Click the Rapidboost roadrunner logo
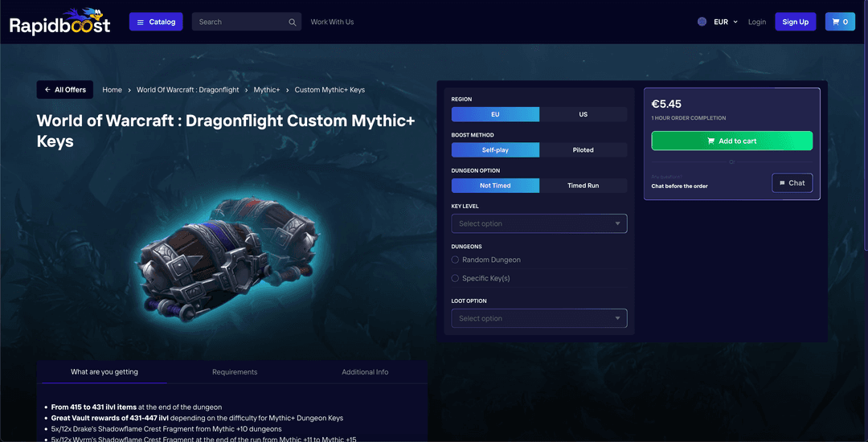This screenshot has width=868, height=442. coord(59,21)
